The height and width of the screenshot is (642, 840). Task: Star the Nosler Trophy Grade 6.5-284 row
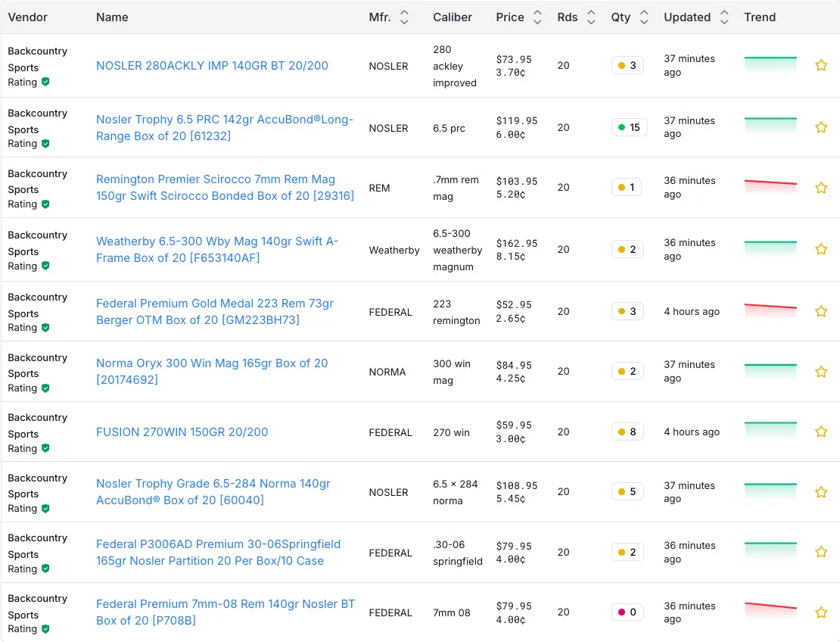(x=821, y=492)
